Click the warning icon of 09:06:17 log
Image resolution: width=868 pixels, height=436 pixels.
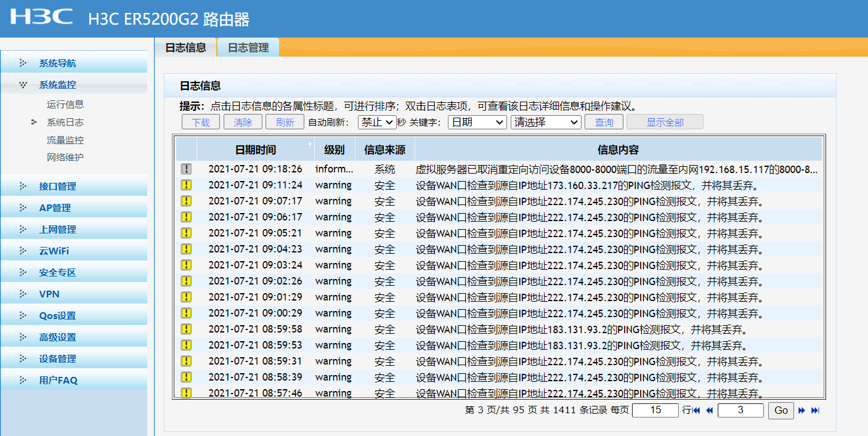click(x=186, y=217)
